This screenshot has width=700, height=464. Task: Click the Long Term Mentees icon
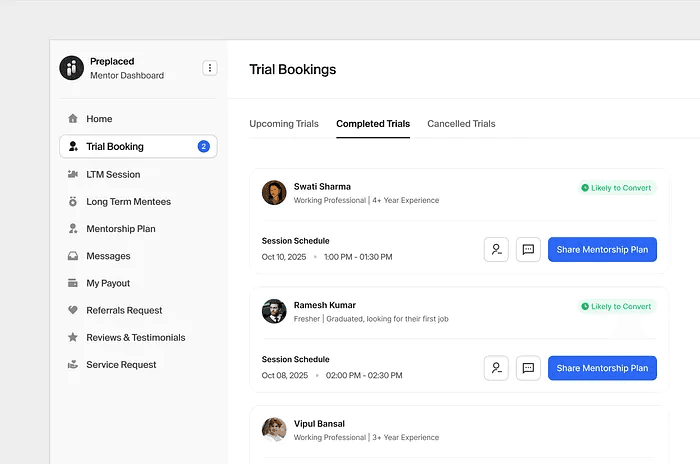click(73, 201)
